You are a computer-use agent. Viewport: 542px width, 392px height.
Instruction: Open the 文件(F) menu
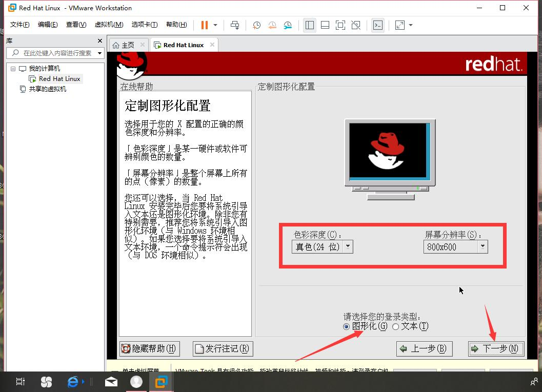(19, 25)
